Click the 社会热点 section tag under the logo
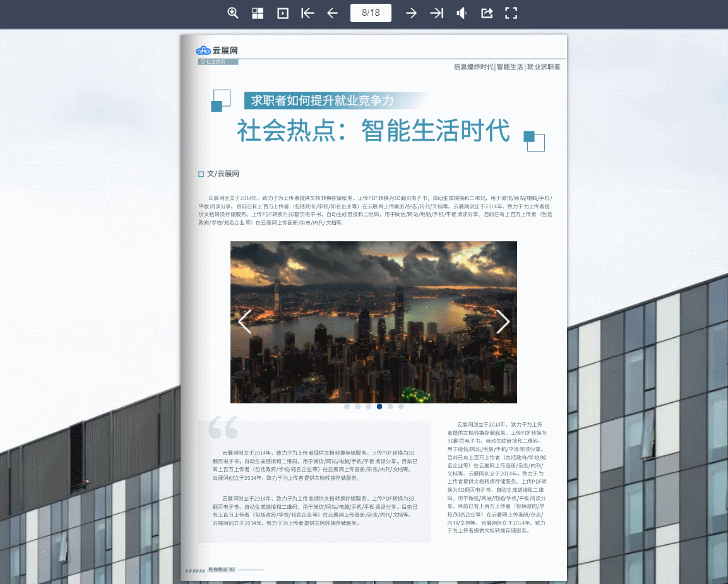Screen dimensions: 728x584 (218, 62)
